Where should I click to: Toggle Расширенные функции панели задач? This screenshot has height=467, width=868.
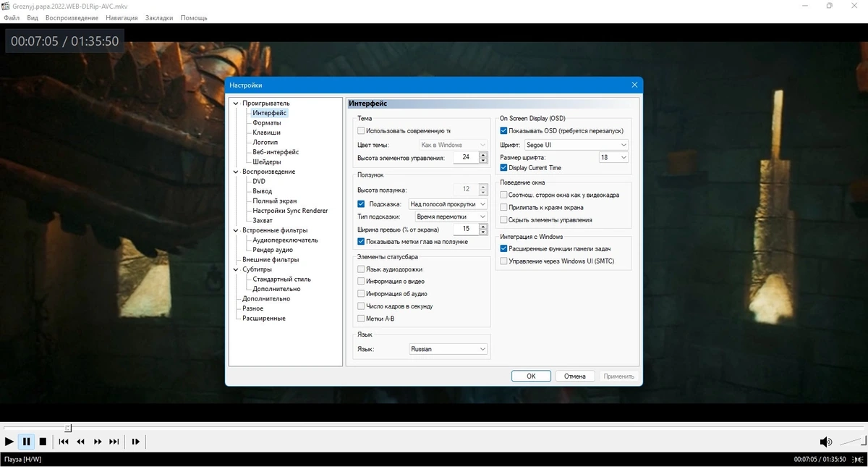tap(504, 248)
